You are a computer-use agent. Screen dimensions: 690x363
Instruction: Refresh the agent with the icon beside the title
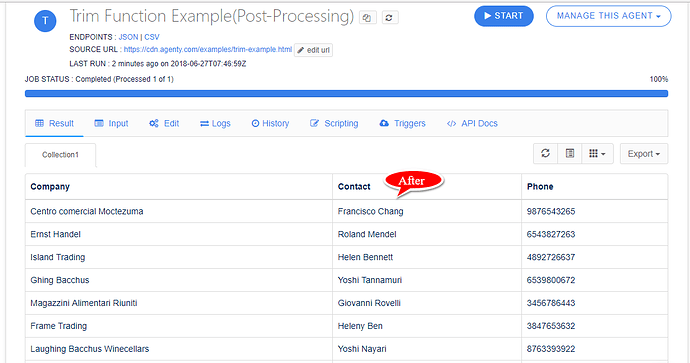(x=389, y=18)
